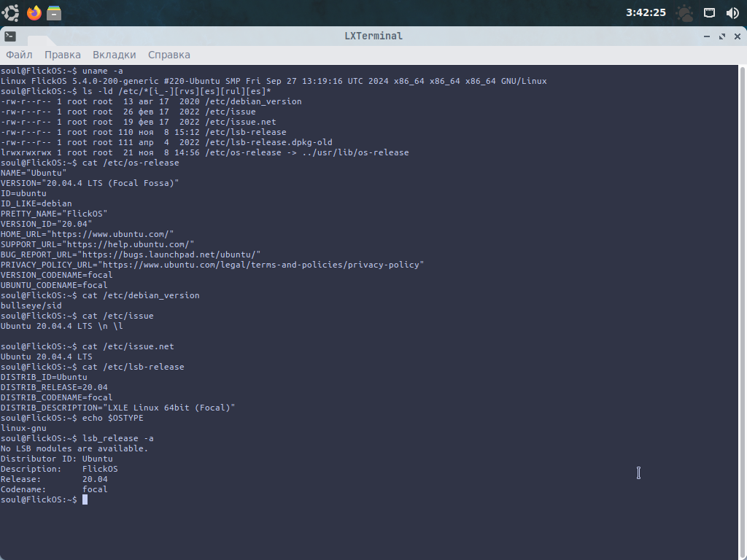Click the ID_LIKE=debian line
Screen dimensions: 747x560
tap(36, 203)
